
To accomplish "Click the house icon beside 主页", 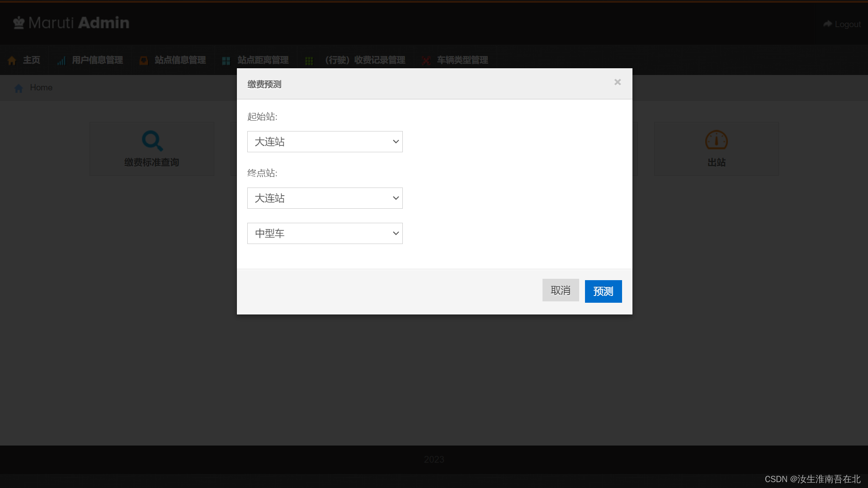I will click(x=12, y=61).
